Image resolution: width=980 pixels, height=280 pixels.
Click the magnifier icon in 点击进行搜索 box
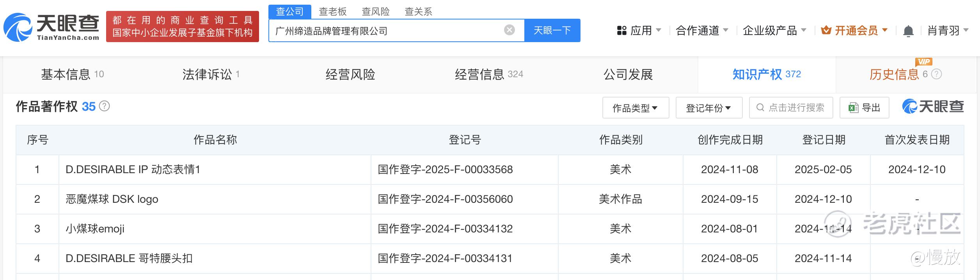pyautogui.click(x=760, y=108)
